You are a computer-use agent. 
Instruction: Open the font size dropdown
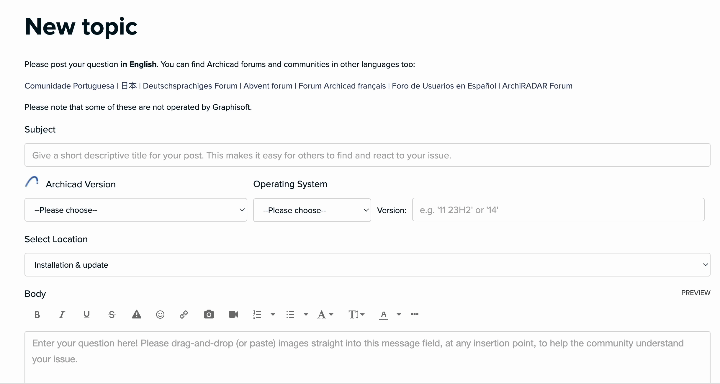tap(356, 315)
